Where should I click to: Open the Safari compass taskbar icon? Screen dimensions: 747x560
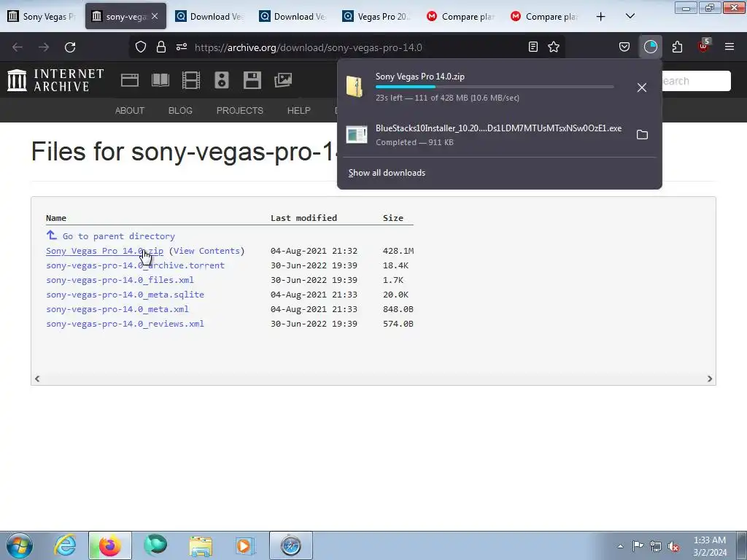pyautogui.click(x=290, y=545)
